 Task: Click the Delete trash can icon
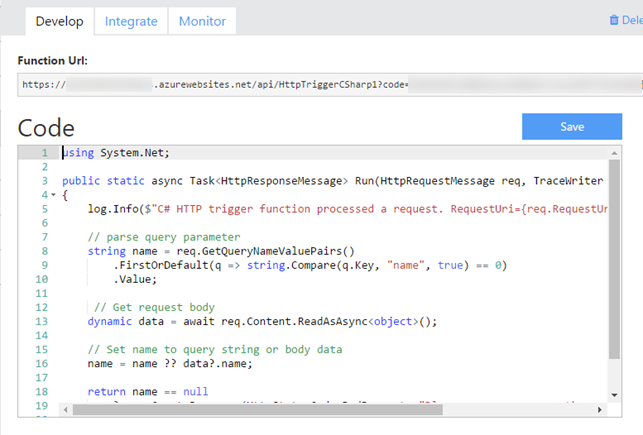click(x=614, y=20)
